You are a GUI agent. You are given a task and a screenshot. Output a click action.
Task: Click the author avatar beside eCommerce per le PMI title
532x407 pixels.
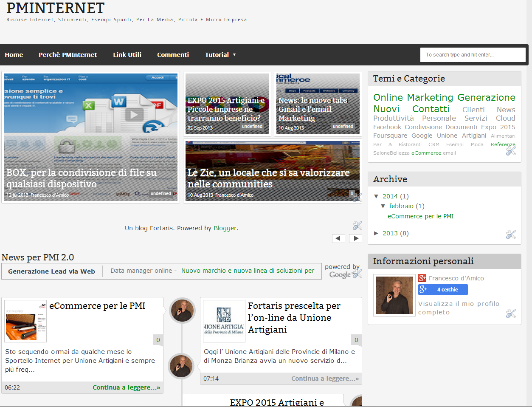click(x=182, y=311)
